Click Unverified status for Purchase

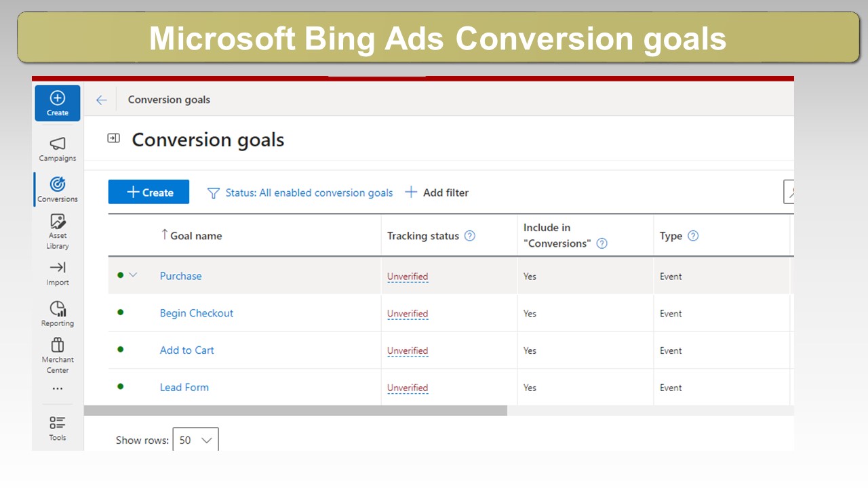coord(408,277)
